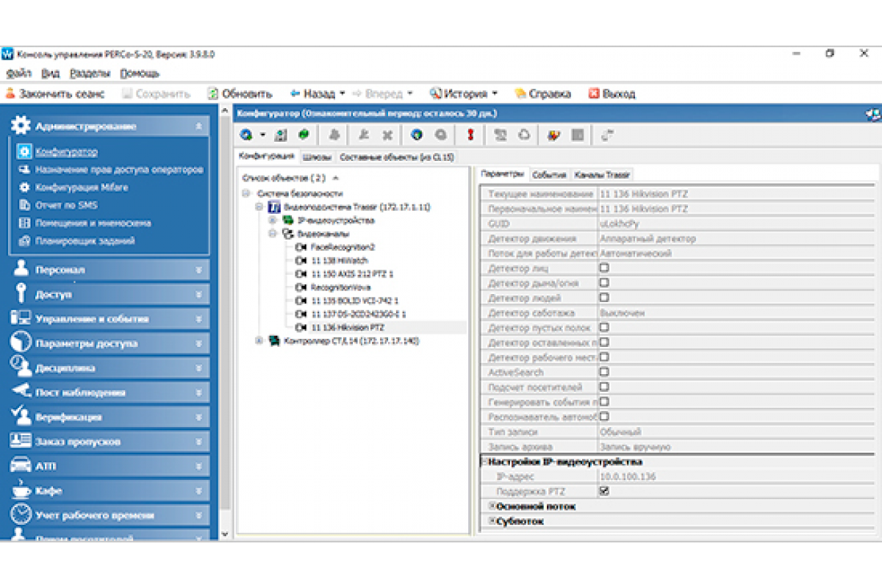Image resolution: width=882 pixels, height=588 pixels.
Task: Enable the ActiveSearch checkbox
Action: coord(604,373)
